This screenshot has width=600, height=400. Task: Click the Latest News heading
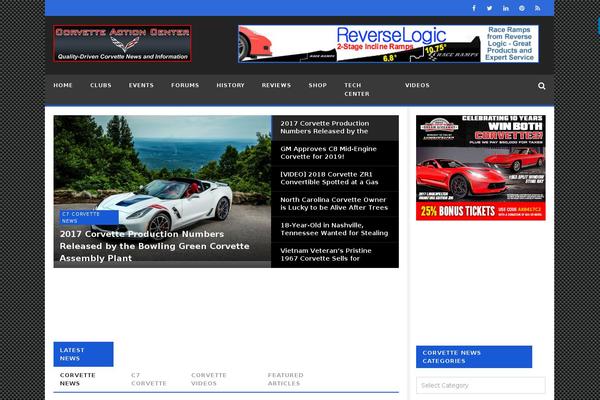[x=83, y=354]
